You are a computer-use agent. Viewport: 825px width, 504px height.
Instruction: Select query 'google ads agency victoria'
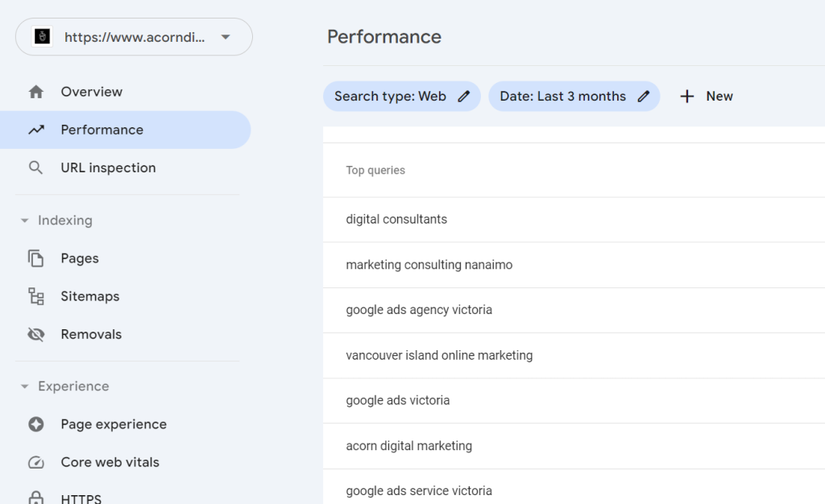tap(419, 310)
